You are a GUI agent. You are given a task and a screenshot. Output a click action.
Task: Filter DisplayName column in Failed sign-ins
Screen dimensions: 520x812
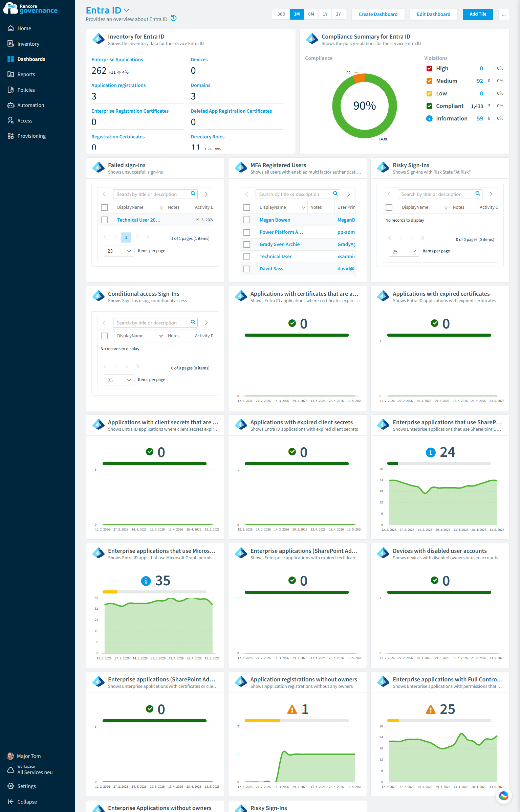pyautogui.click(x=161, y=208)
